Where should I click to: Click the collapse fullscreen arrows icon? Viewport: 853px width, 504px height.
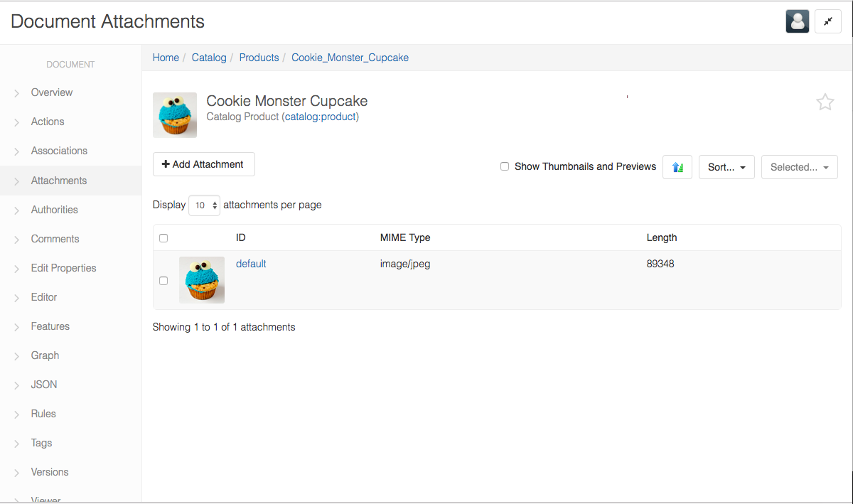(x=827, y=21)
